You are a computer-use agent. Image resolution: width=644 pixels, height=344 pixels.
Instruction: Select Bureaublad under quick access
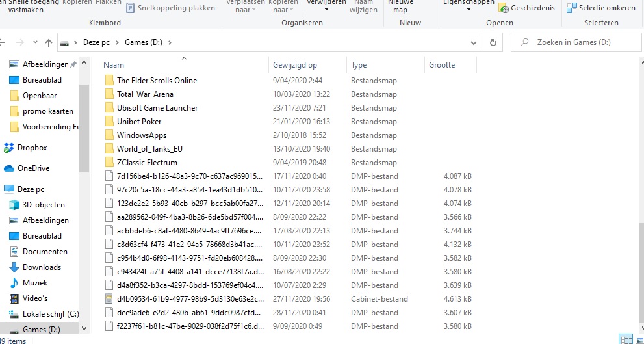coord(35,80)
